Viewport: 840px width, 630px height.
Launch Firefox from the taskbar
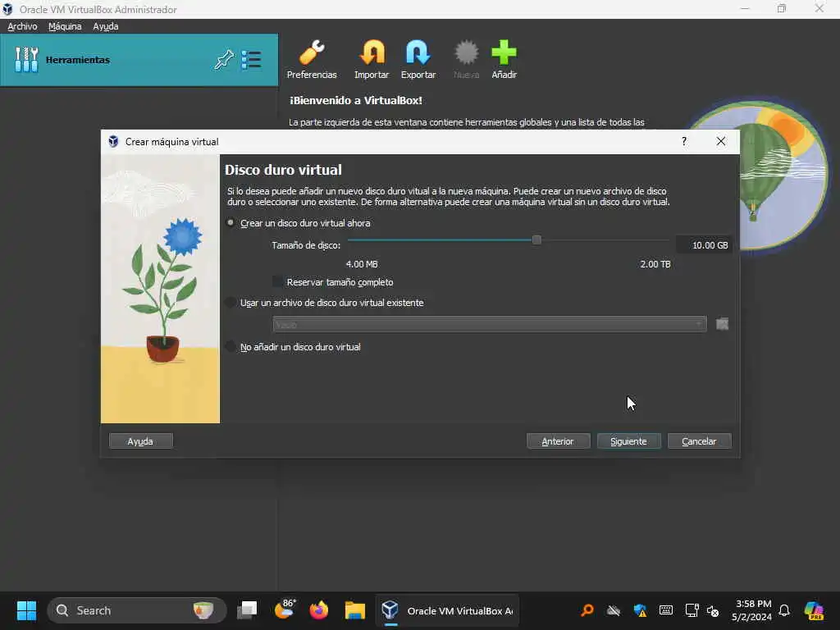(319, 610)
